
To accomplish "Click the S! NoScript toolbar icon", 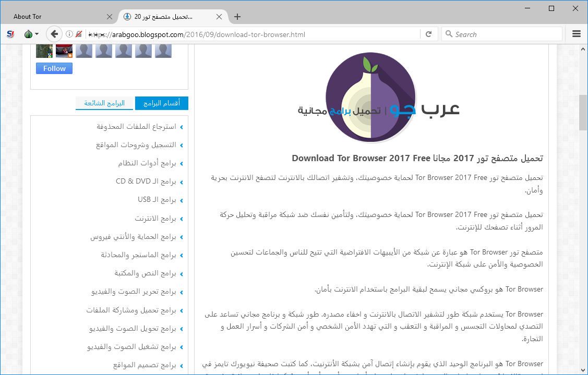I will click(10, 34).
